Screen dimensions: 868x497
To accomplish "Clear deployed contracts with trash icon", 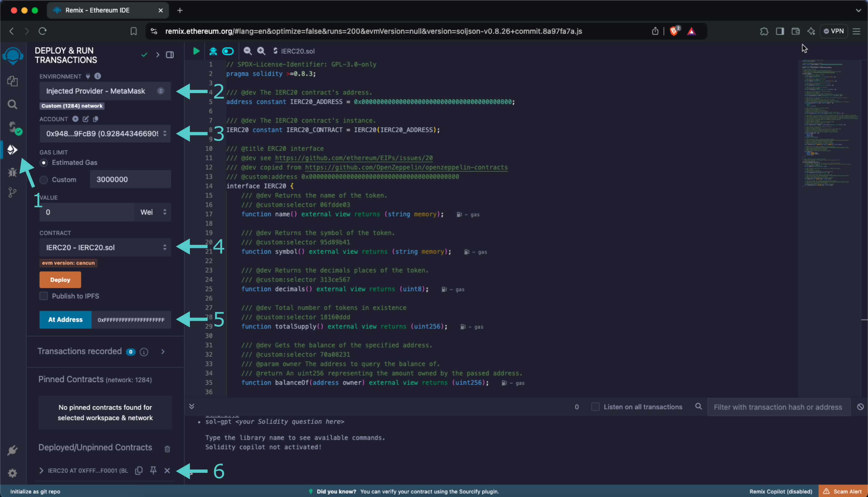I will coord(167,449).
